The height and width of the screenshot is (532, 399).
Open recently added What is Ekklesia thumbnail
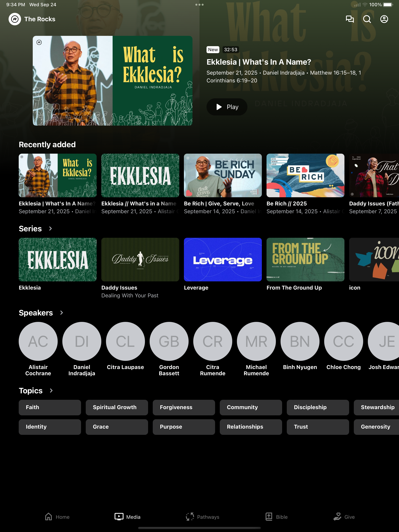tap(58, 175)
